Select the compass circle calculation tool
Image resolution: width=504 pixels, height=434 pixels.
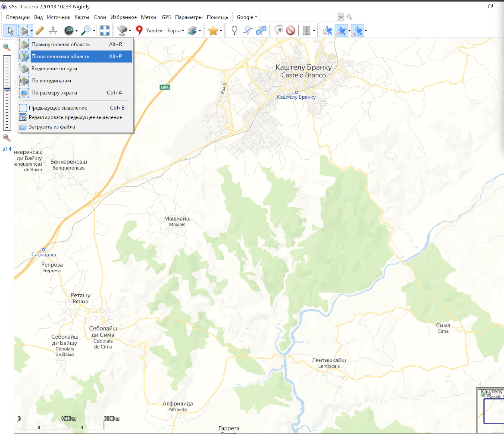[x=53, y=31]
